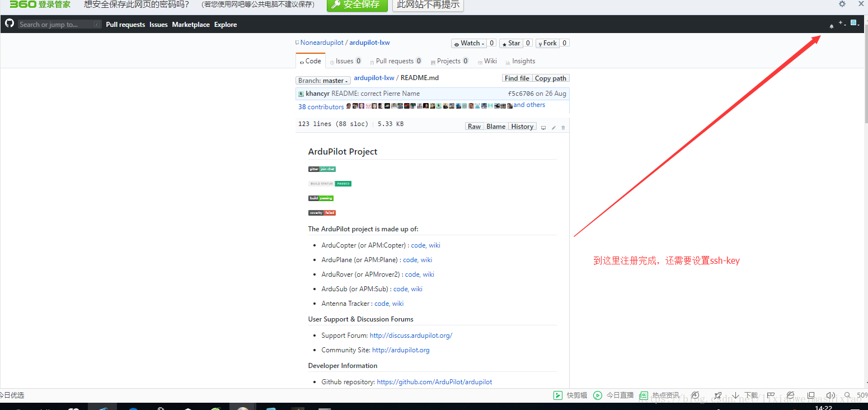View the Raw file

474,127
